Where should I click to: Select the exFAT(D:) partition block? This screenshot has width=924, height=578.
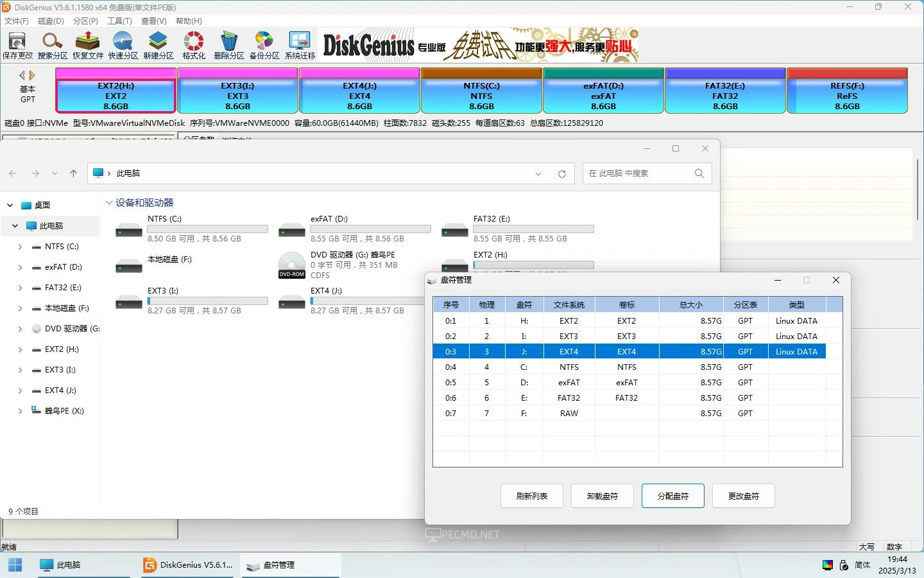click(x=603, y=91)
